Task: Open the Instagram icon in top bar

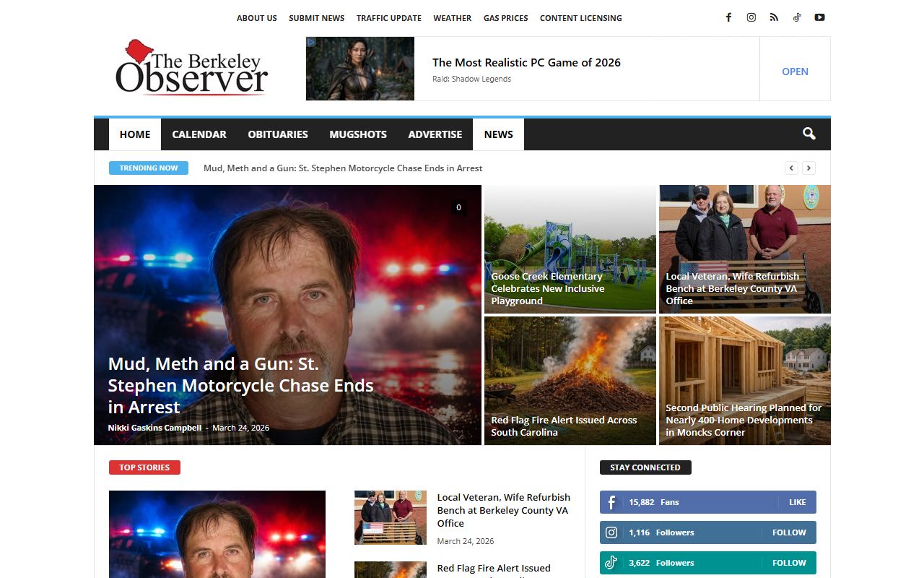Action: coord(751,17)
